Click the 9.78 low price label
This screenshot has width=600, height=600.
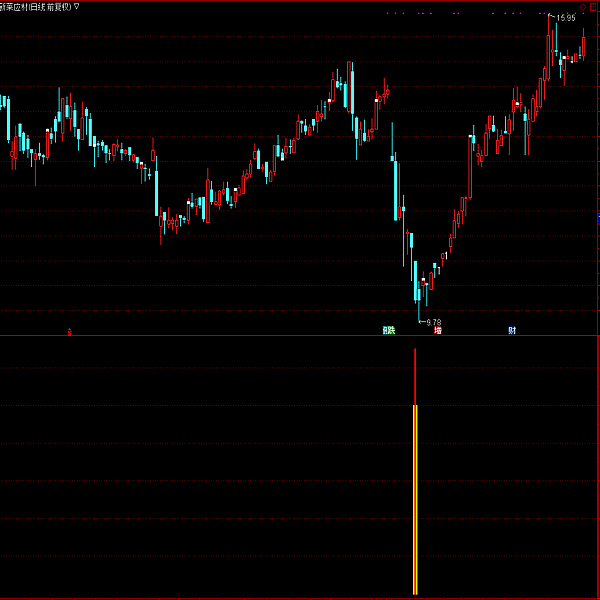433,322
